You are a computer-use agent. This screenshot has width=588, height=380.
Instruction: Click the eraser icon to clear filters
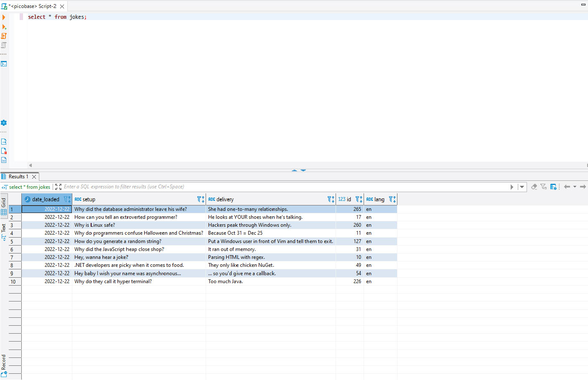pos(534,187)
